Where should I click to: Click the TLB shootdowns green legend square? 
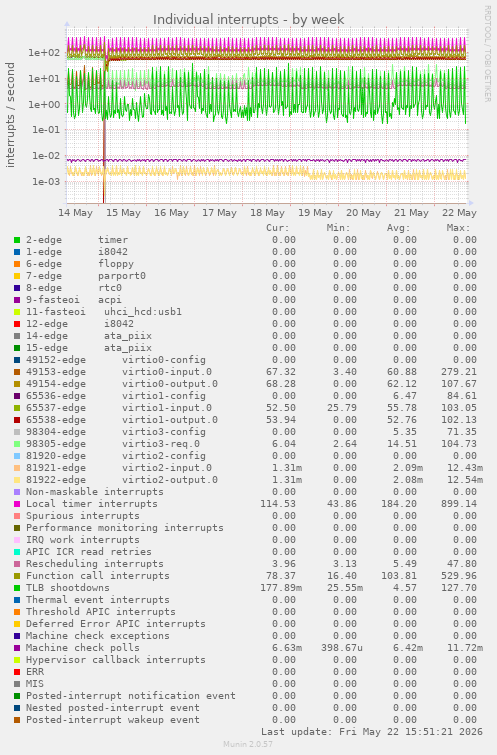[17, 588]
